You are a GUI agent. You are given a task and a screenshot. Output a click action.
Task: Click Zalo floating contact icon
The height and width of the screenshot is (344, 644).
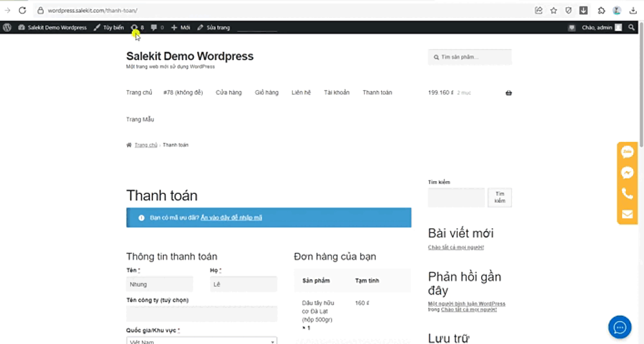(627, 152)
